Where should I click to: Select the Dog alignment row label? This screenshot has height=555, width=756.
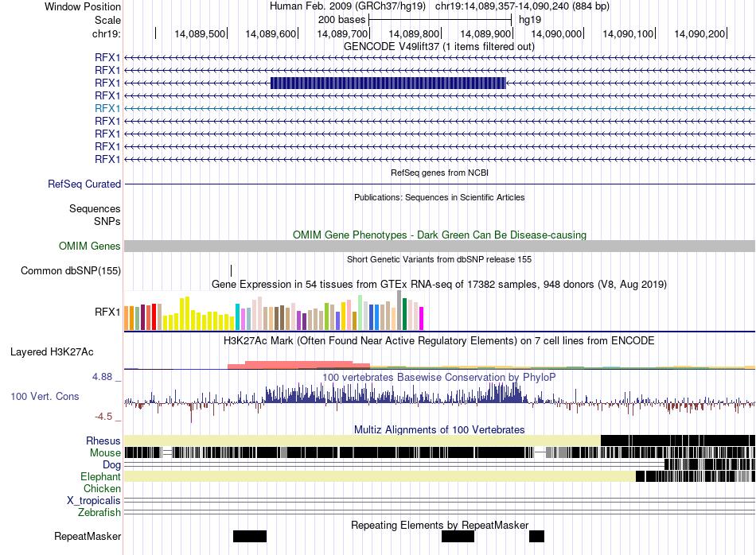click(112, 465)
